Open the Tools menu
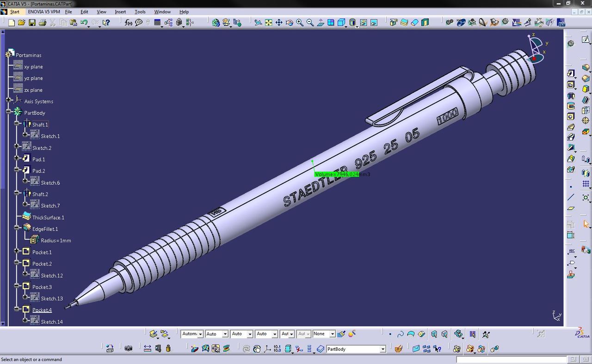 (140, 12)
